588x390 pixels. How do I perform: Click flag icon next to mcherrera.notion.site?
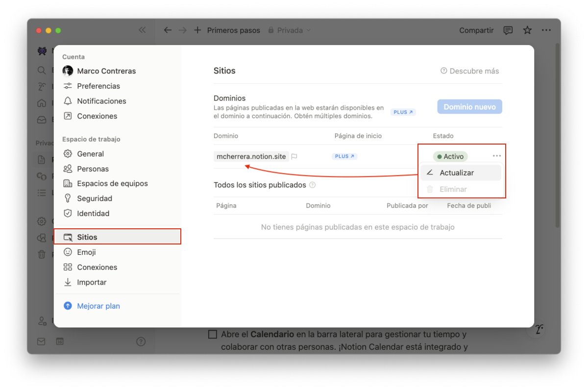click(x=294, y=157)
